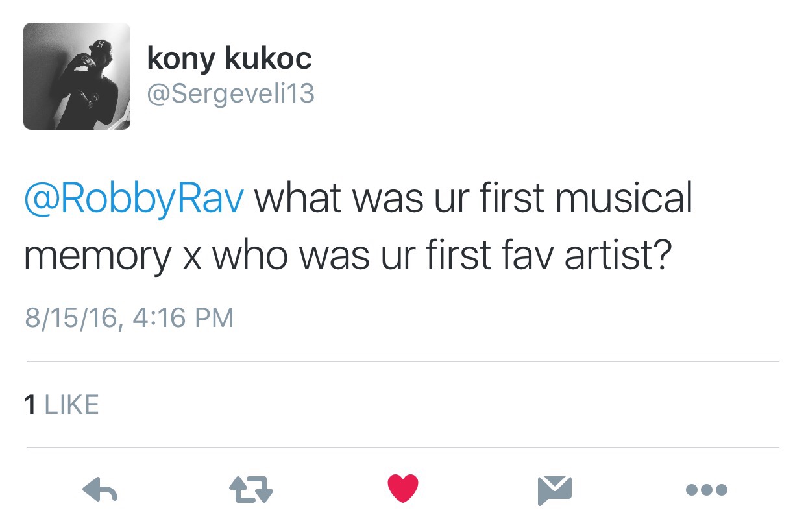
Task: Tap the "4:16 PM" time text
Action: (184, 318)
